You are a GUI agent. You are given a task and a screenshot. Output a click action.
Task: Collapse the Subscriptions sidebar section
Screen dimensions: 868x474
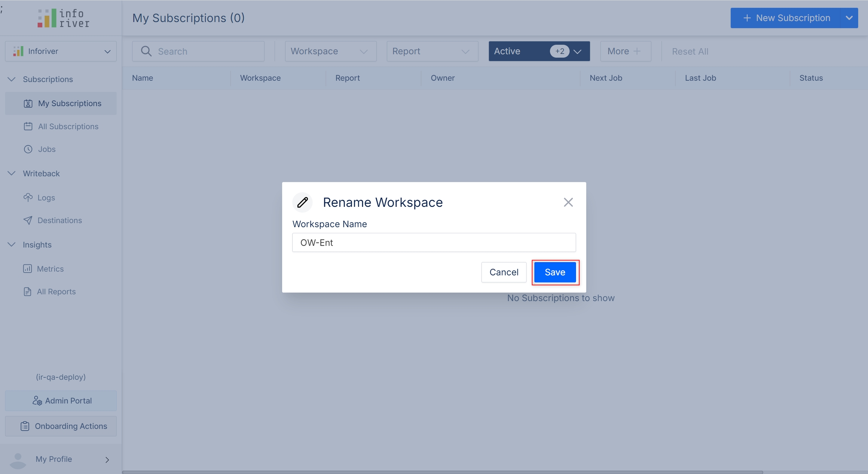click(12, 79)
